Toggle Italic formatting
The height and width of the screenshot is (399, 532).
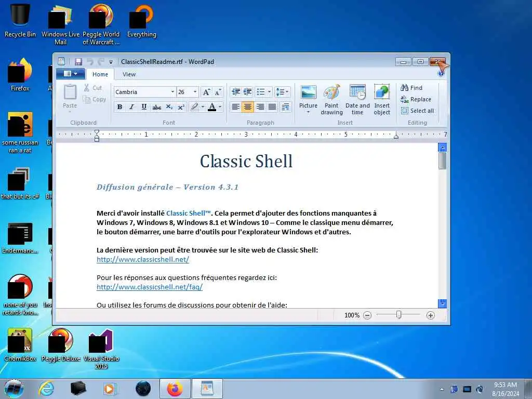(131, 107)
